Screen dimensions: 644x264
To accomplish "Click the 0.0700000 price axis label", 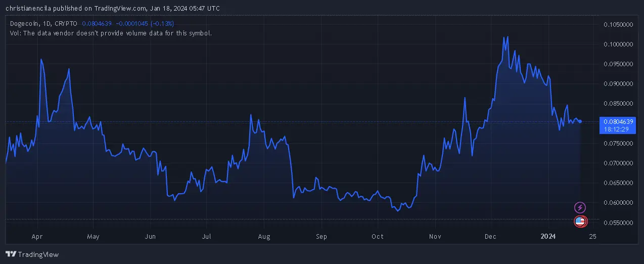I will 619,163.
